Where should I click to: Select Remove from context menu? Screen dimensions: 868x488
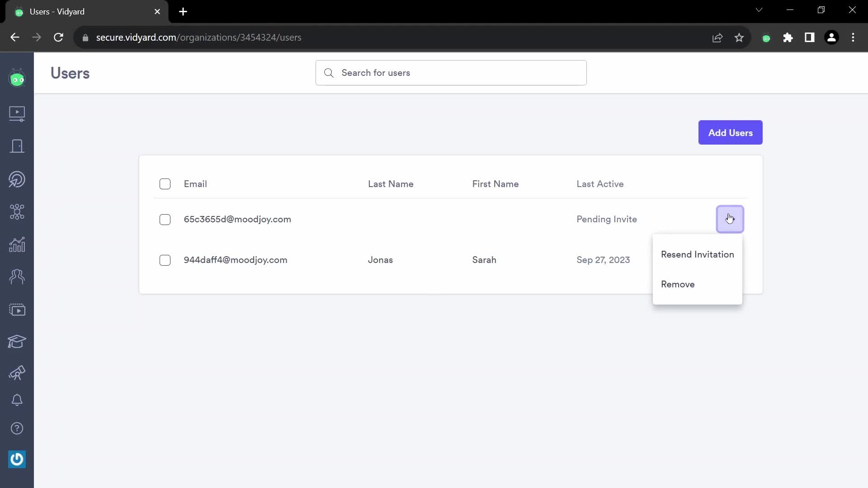pyautogui.click(x=678, y=284)
